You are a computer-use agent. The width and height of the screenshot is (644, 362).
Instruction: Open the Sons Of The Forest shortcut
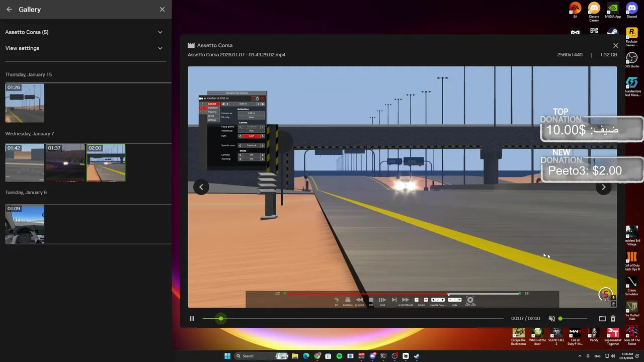[x=631, y=336]
